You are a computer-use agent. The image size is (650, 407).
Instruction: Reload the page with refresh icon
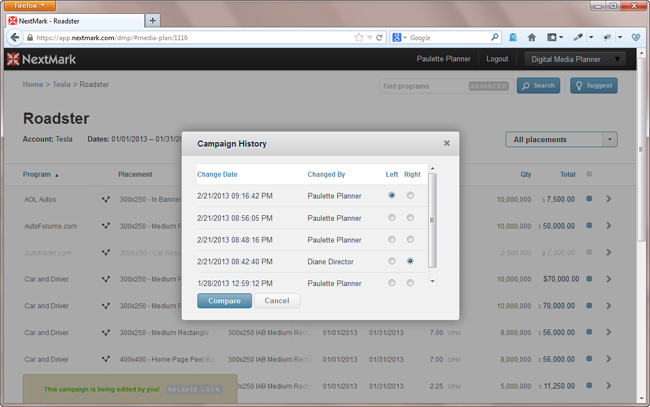pos(379,38)
